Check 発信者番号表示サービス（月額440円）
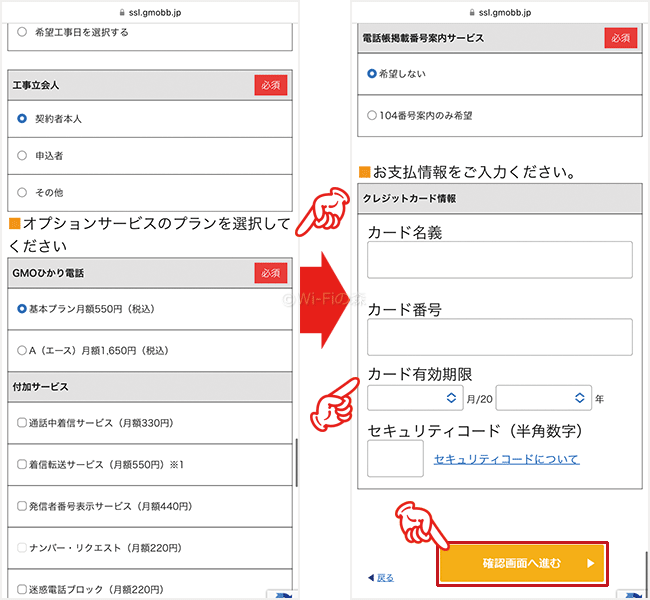The height and width of the screenshot is (600, 650). tap(22, 506)
